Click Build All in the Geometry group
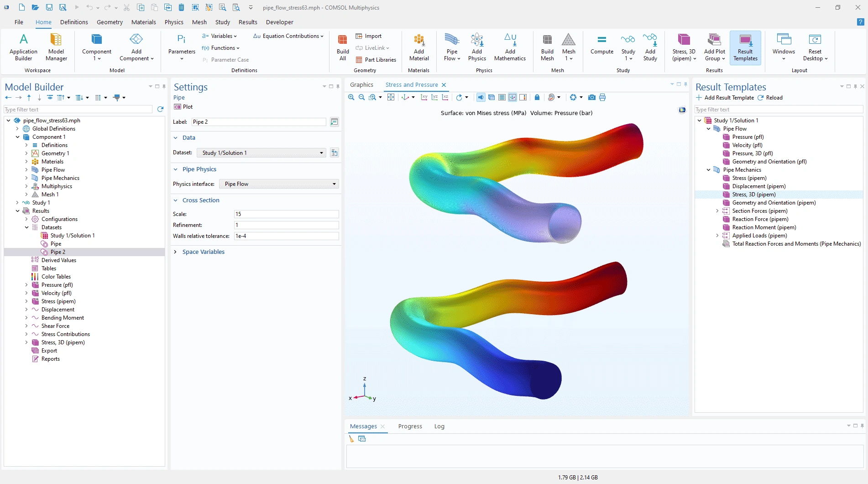Viewport: 868px width, 484px height. point(342,47)
